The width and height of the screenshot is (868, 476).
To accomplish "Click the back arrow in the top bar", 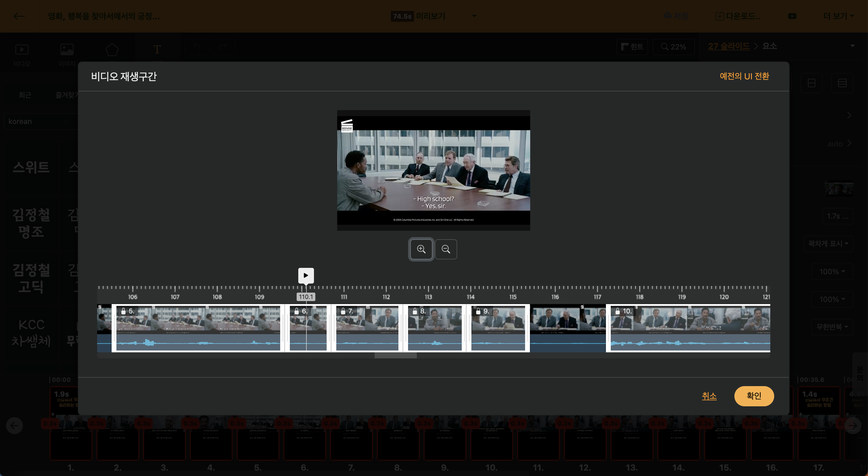I will click(x=19, y=16).
